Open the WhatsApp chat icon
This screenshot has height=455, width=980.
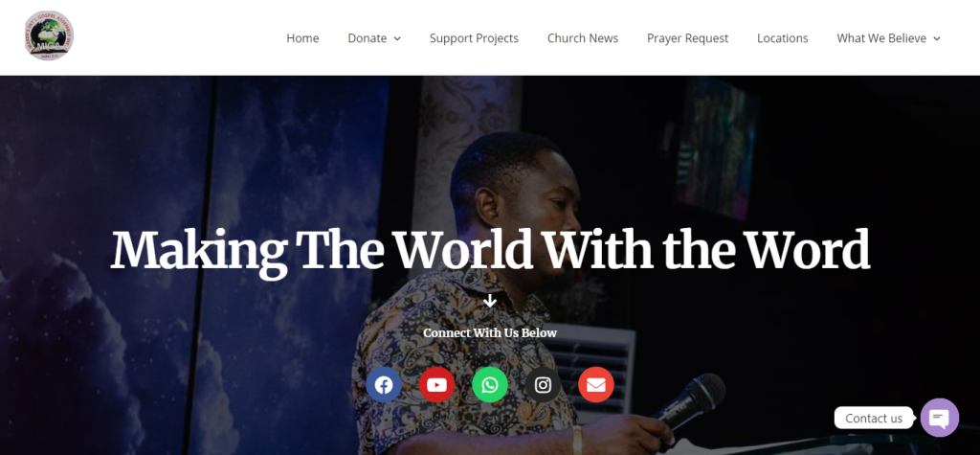(490, 385)
